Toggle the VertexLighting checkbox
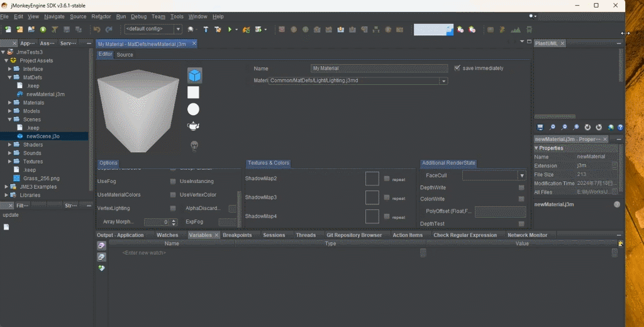The width and height of the screenshot is (644, 327). pos(173,208)
